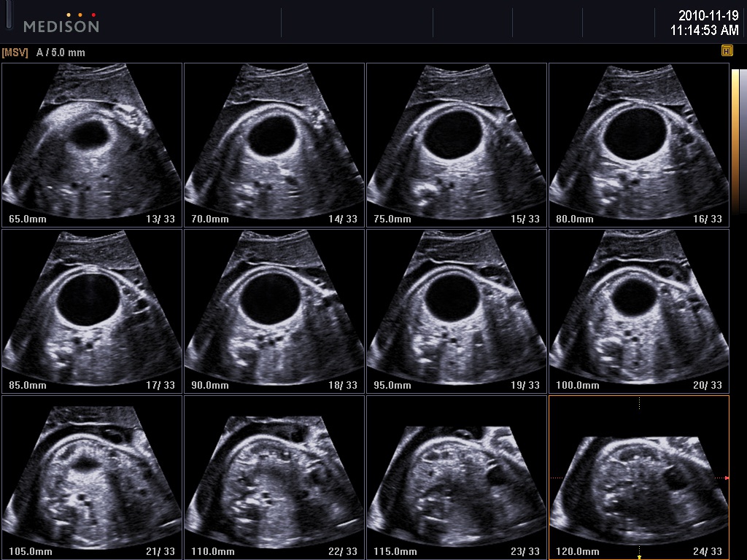
Task: Click the "95.0mm" depth label
Action: click(x=392, y=385)
